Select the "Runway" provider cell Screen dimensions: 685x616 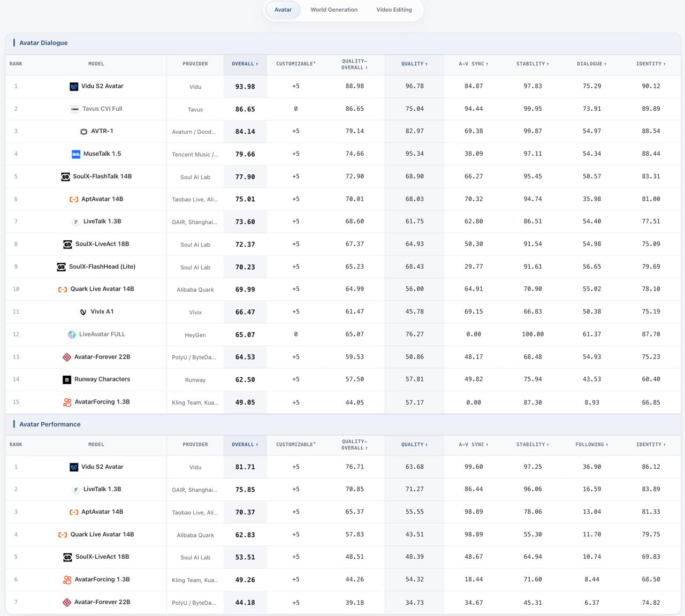point(195,380)
